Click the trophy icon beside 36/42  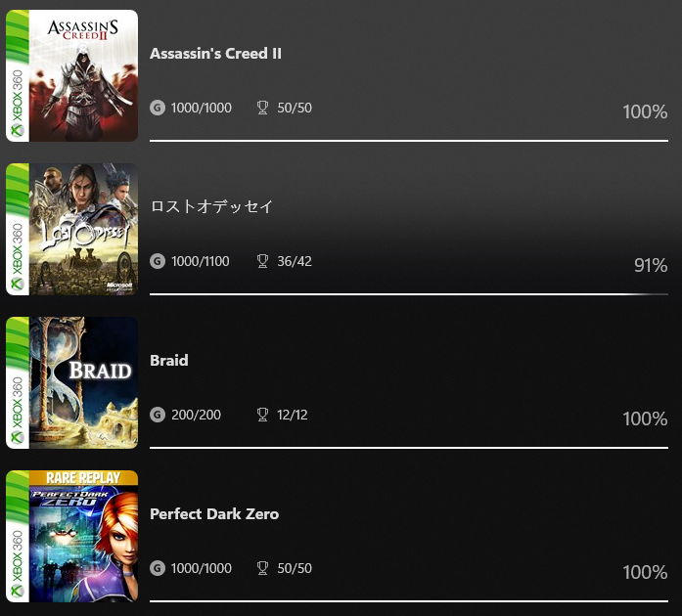262,261
